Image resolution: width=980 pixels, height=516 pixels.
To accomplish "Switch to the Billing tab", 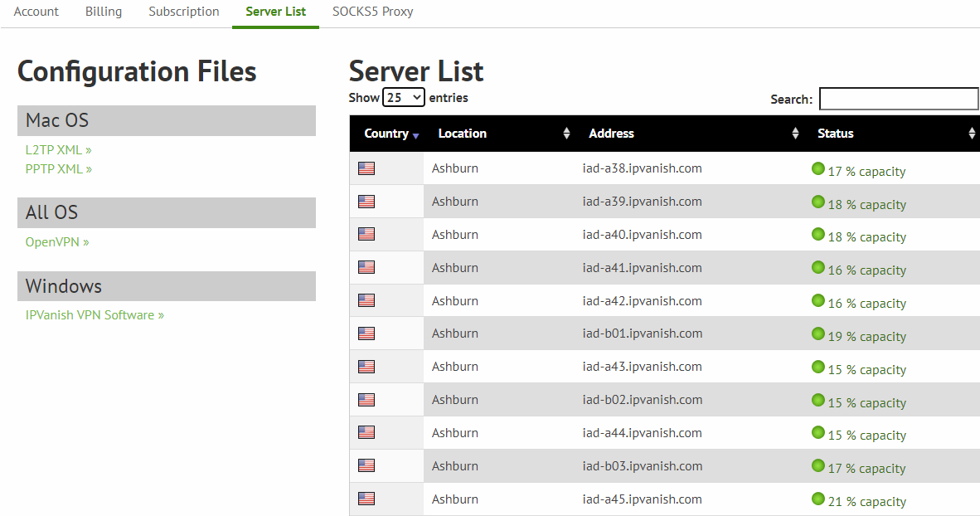I will click(104, 12).
